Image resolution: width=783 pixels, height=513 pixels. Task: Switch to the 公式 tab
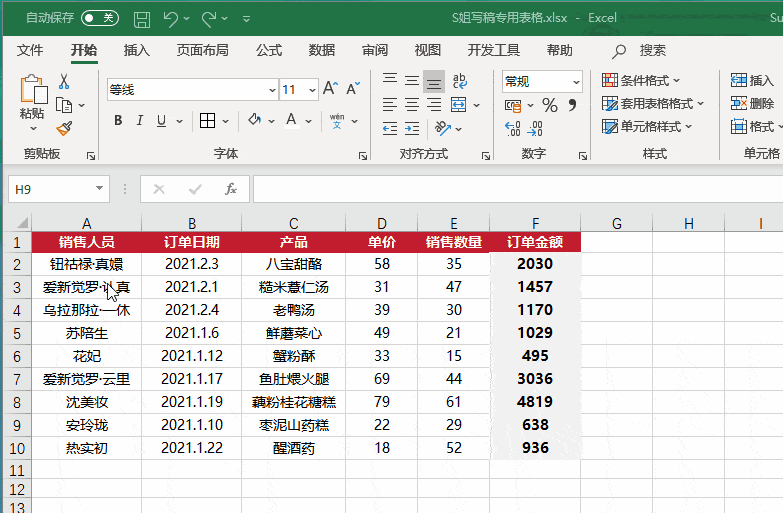(269, 50)
